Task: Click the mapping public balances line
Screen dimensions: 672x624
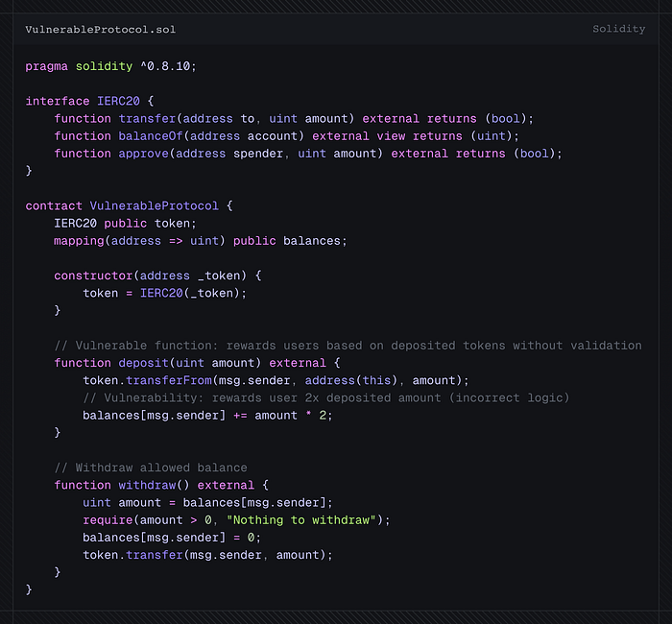Action: click(x=200, y=241)
